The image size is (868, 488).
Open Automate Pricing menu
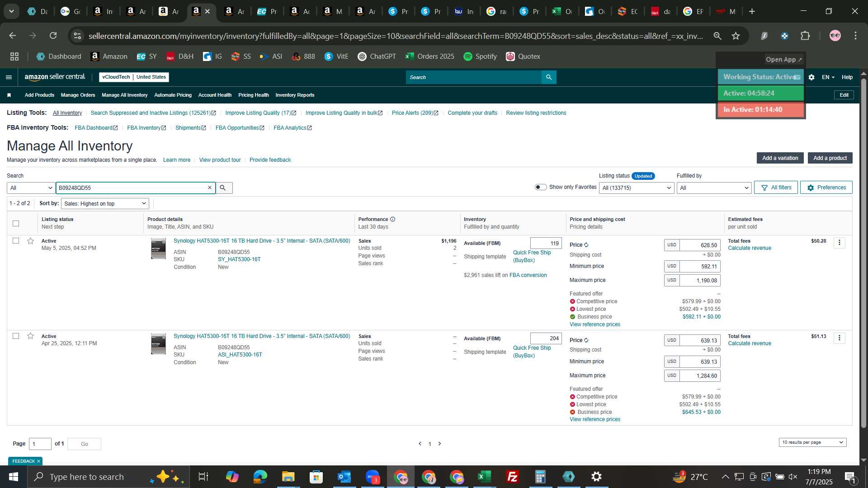click(x=173, y=95)
